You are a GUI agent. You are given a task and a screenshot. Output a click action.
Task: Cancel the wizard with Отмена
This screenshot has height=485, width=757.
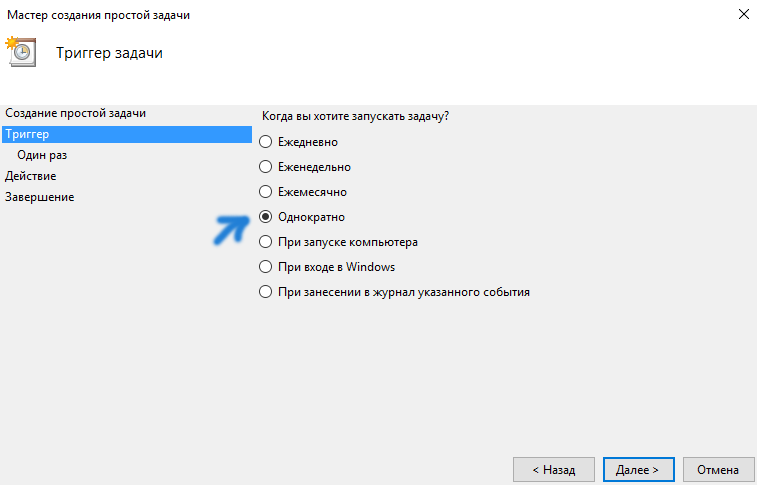pos(718,470)
